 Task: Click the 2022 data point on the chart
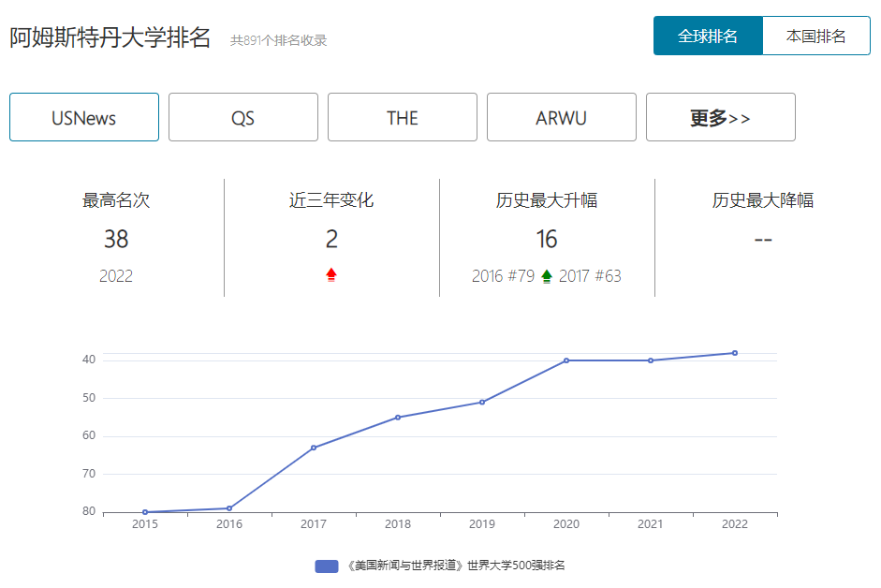(736, 351)
